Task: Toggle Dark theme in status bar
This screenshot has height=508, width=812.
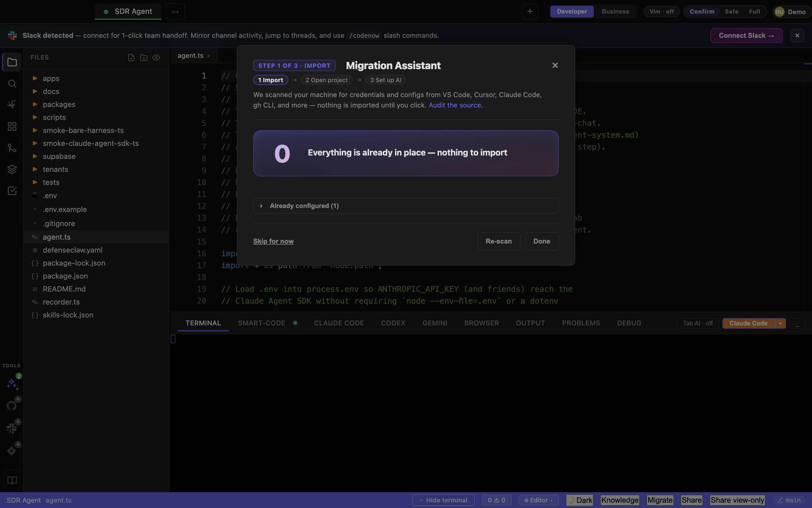Action: (x=579, y=500)
